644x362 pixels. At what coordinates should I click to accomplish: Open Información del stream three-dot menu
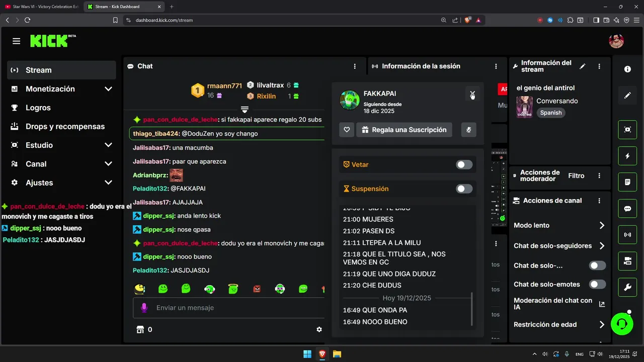pos(599,66)
